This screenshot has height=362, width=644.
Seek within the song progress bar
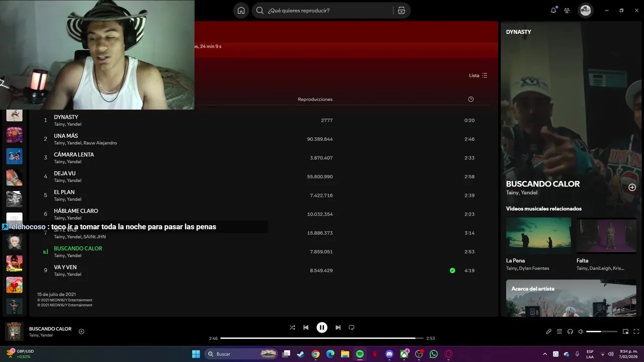(x=322, y=338)
